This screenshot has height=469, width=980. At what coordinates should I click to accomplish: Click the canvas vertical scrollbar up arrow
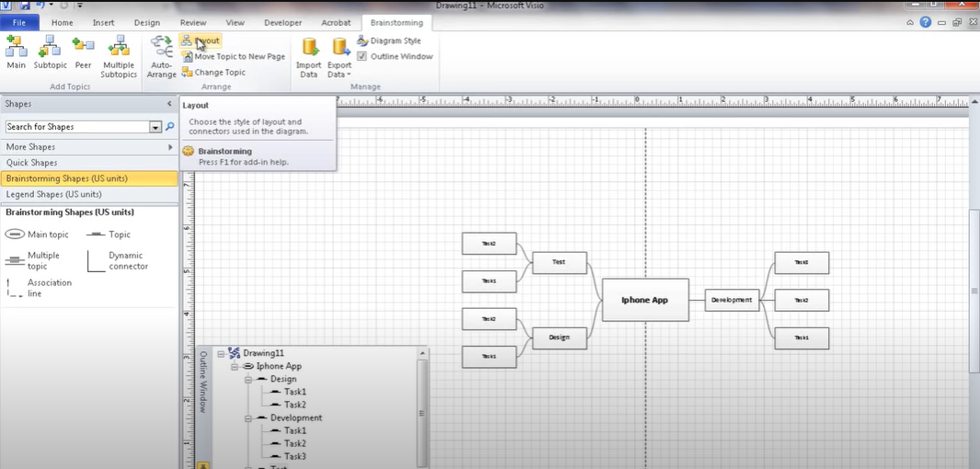click(x=975, y=100)
